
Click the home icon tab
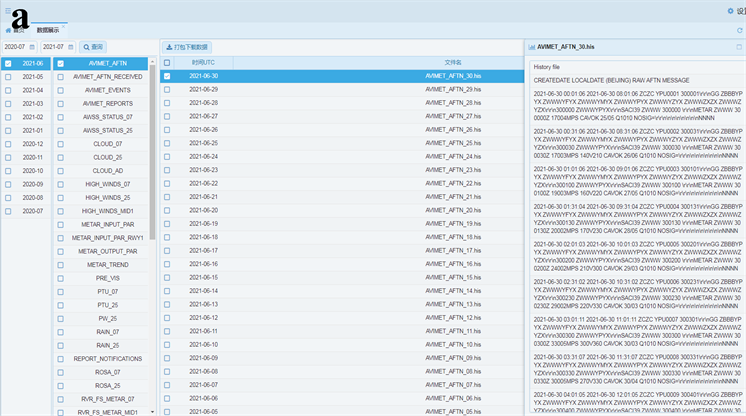(x=14, y=30)
